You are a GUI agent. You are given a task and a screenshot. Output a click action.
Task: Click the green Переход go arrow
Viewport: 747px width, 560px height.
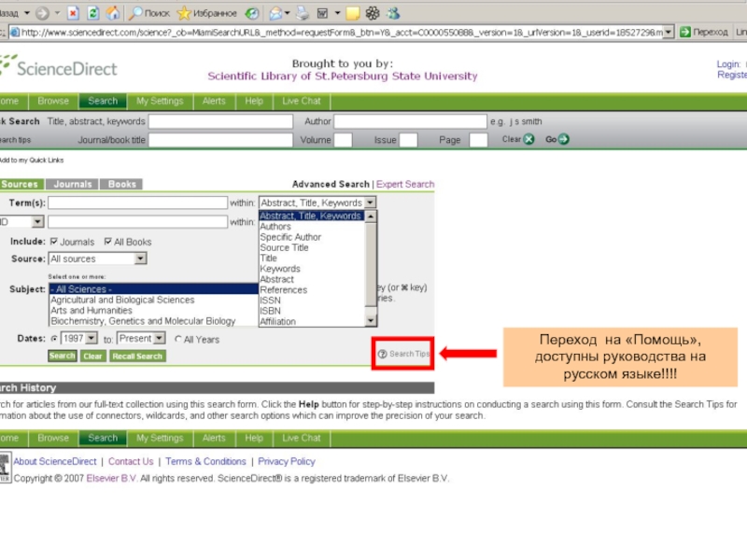coord(685,32)
